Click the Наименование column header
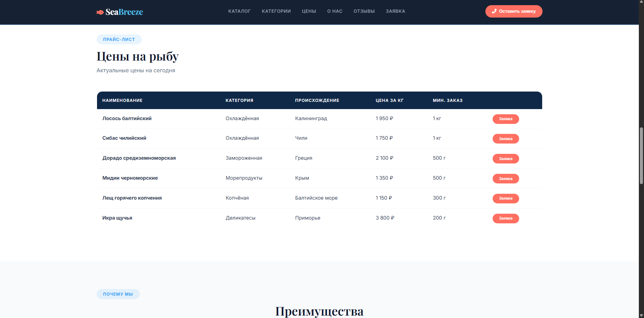644x318 pixels. click(122, 100)
